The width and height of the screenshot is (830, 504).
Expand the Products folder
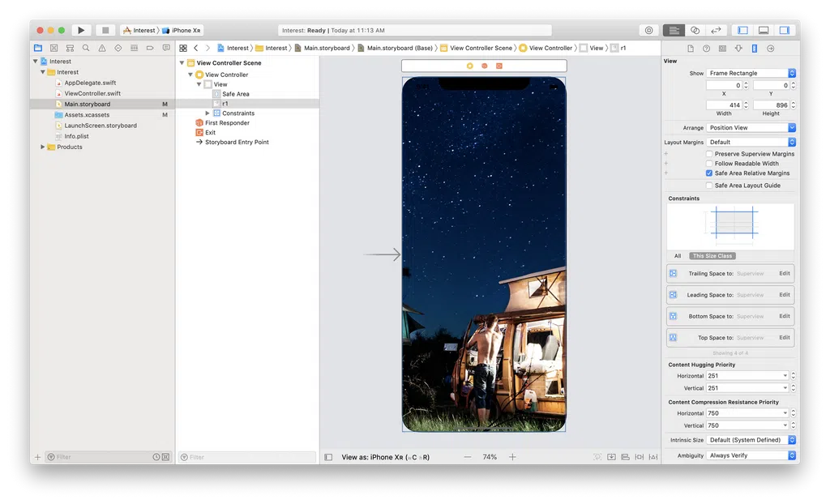(42, 147)
